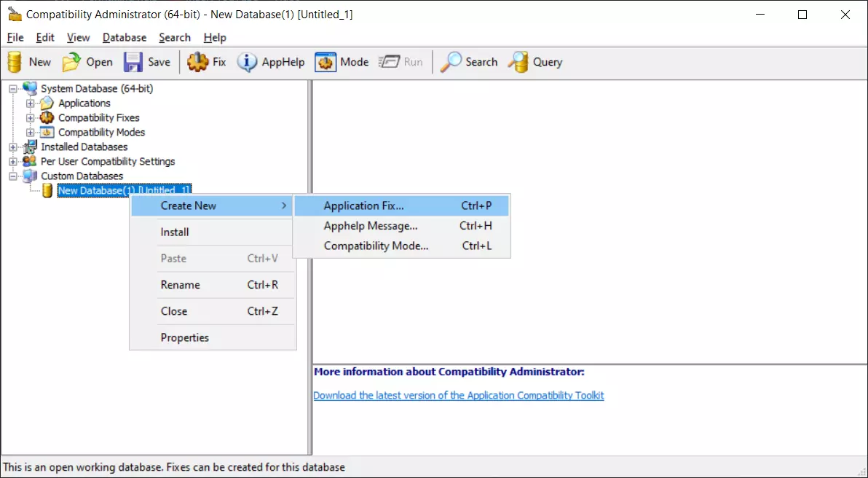Collapse the System Database (64-bit) node

tap(12, 89)
